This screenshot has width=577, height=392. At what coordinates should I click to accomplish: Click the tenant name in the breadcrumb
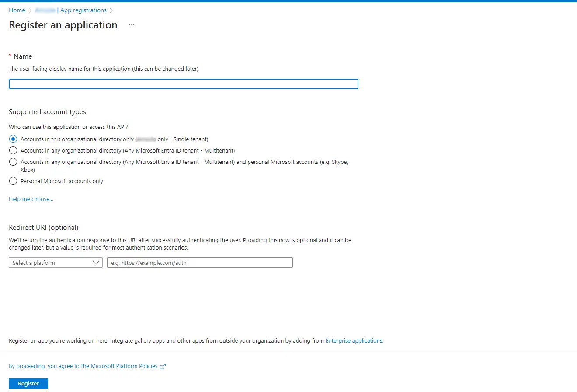(45, 10)
